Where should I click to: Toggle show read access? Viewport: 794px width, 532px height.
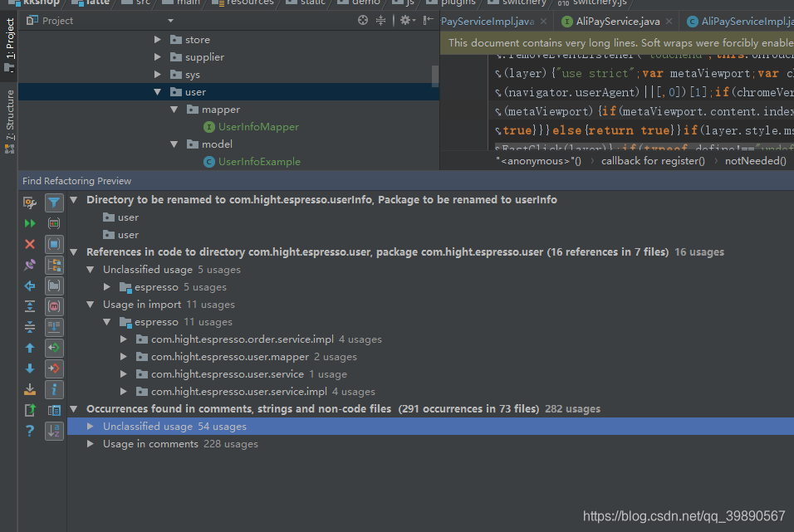[54, 349]
